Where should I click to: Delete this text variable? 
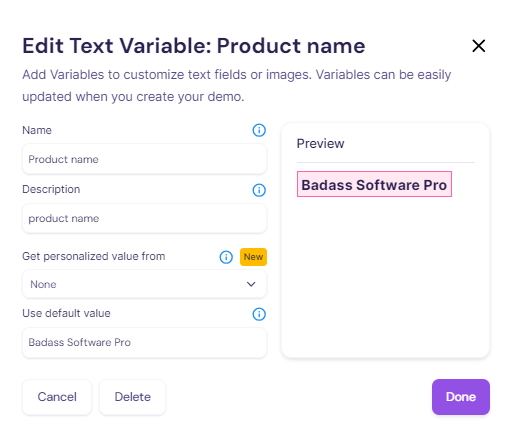tap(132, 397)
